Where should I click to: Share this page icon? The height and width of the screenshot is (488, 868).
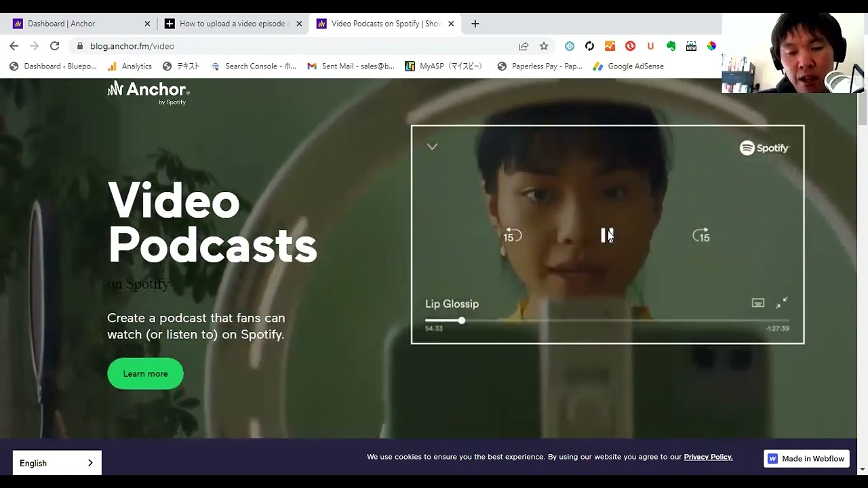click(x=524, y=46)
